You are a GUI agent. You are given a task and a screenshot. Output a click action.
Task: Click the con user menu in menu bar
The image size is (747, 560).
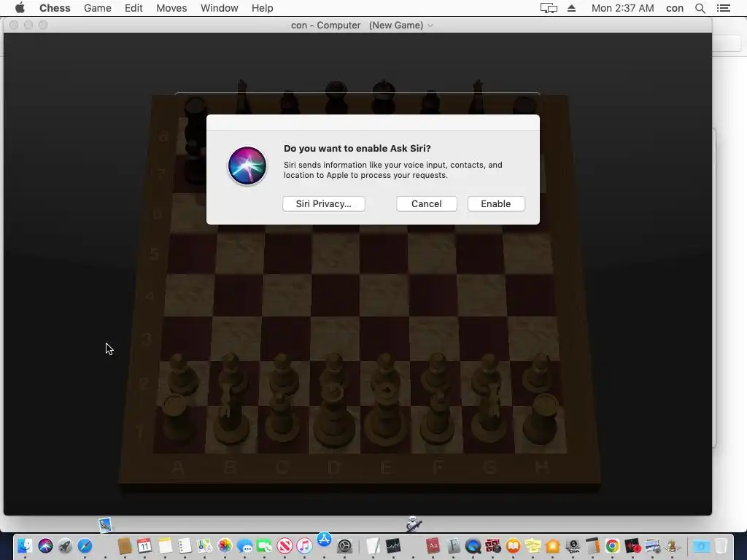pyautogui.click(x=675, y=8)
